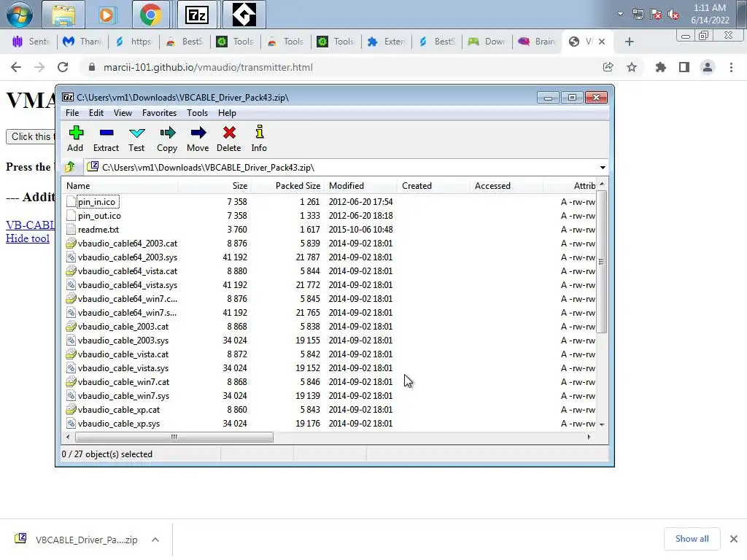Go back in Chrome
Viewport: 747px width, 560px height.
pyautogui.click(x=16, y=67)
